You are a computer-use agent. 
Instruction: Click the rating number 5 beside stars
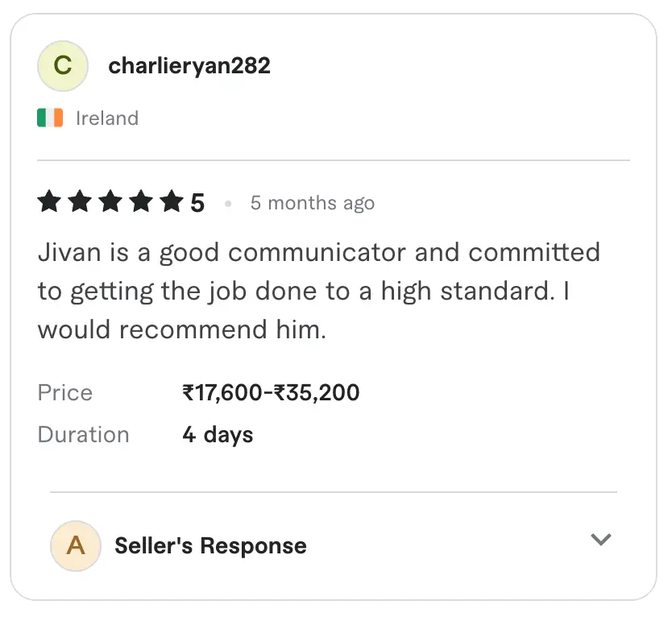197,203
